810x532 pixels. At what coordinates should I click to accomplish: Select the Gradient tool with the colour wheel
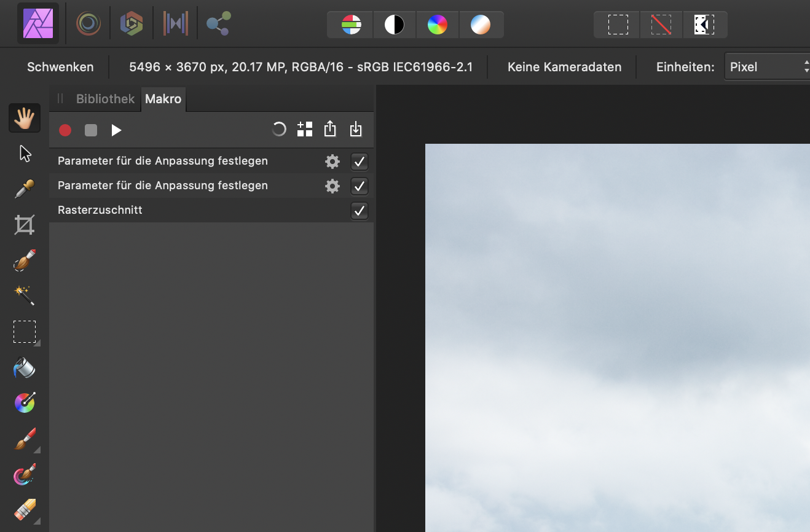coord(25,403)
